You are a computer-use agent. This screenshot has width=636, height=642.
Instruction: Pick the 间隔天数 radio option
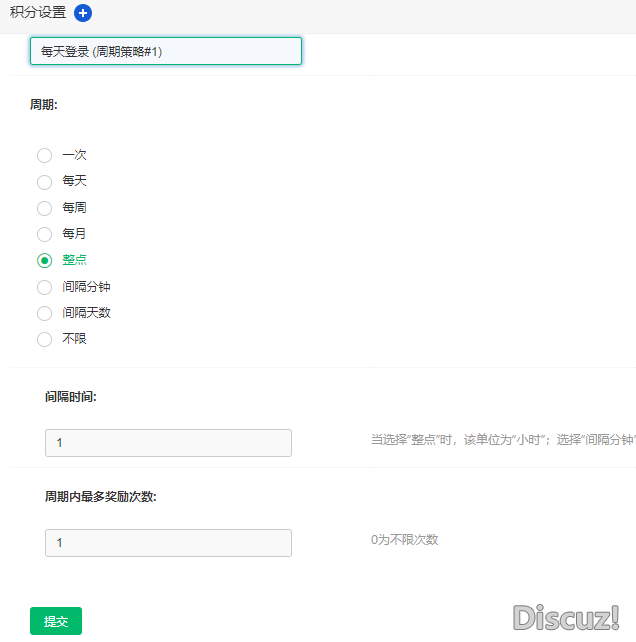coord(44,313)
